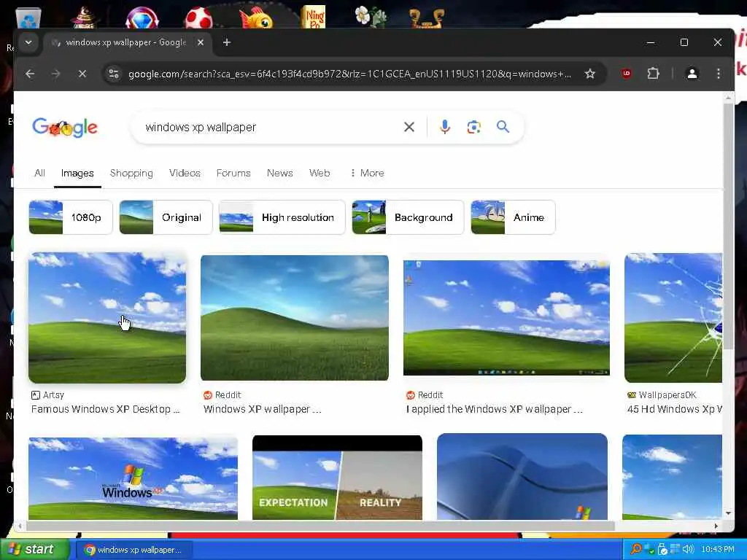Click the horizontal scrollbar right arrow
747x560 pixels.
716,526
